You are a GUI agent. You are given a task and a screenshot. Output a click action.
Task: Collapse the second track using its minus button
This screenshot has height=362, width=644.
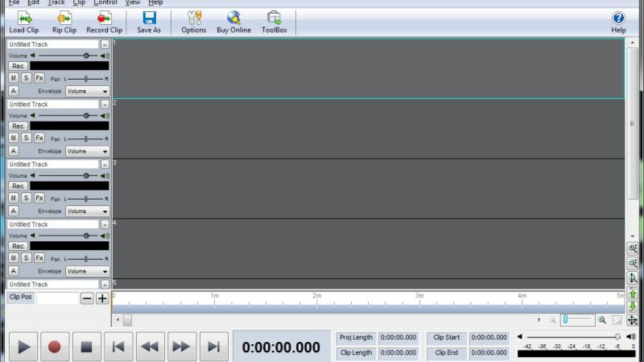pyautogui.click(x=105, y=105)
